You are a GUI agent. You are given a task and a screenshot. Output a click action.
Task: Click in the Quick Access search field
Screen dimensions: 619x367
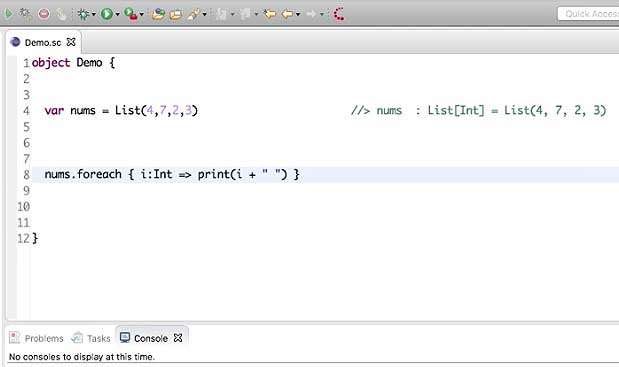pos(589,14)
